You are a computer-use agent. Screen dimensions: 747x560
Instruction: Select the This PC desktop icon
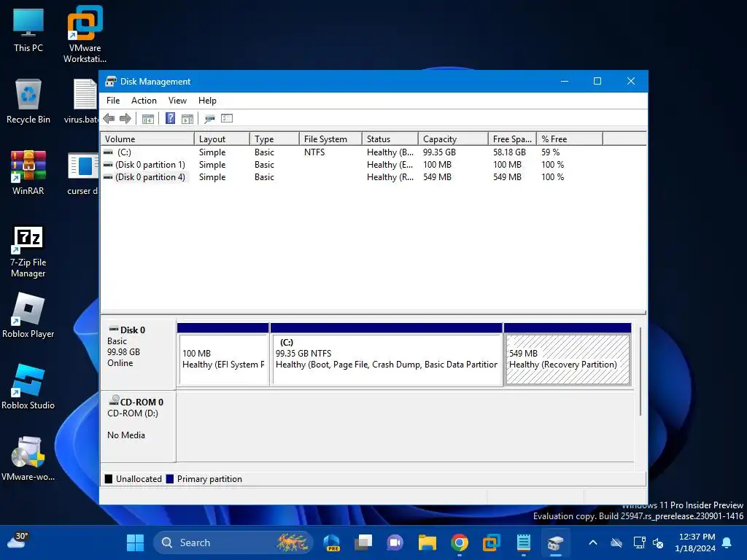28,31
